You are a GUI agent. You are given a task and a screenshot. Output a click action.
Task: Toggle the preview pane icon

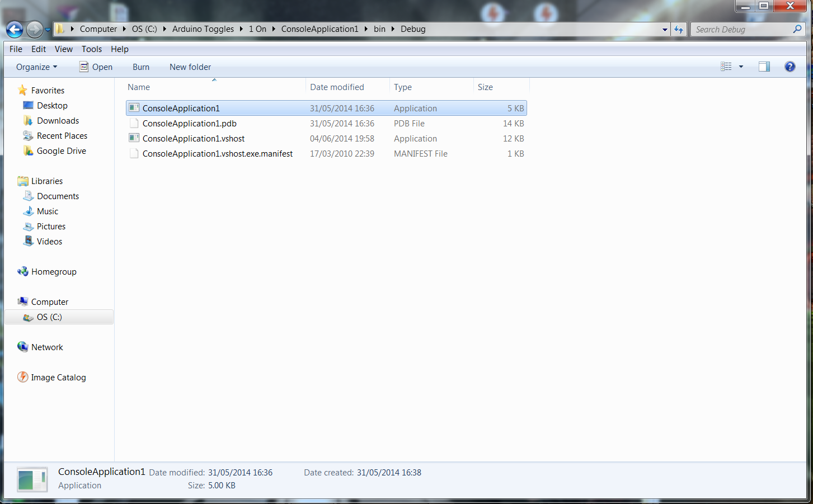pyautogui.click(x=764, y=67)
